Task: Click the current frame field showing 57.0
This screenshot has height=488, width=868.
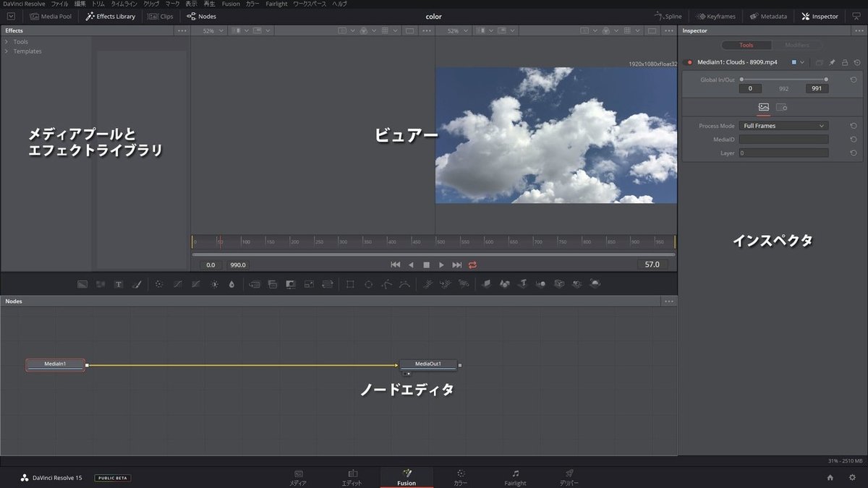Action: pos(652,265)
